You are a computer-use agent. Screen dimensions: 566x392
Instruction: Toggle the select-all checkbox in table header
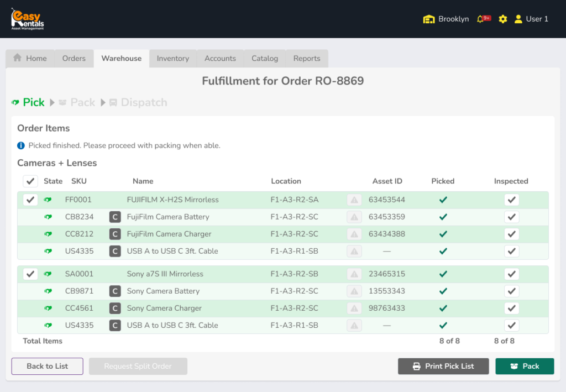pos(30,181)
